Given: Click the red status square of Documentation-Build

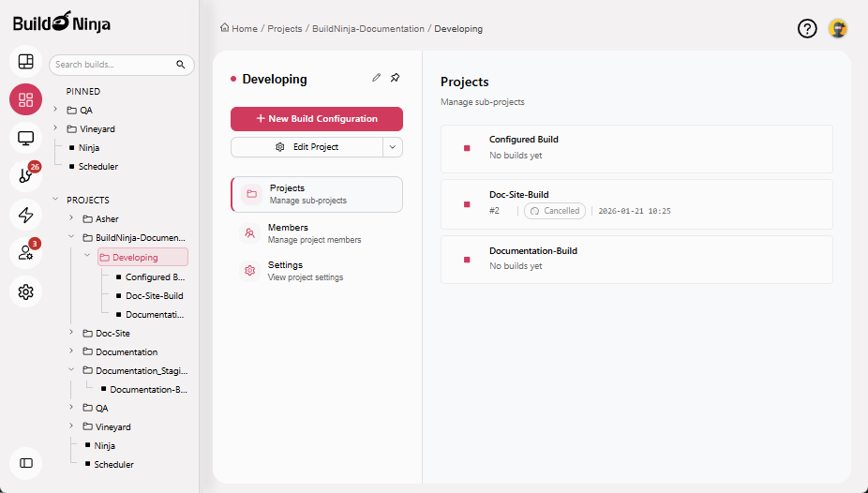Looking at the screenshot, I should coord(467,260).
